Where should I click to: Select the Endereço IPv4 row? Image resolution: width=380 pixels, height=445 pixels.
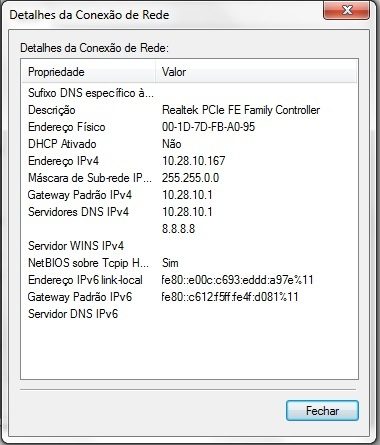click(x=189, y=161)
